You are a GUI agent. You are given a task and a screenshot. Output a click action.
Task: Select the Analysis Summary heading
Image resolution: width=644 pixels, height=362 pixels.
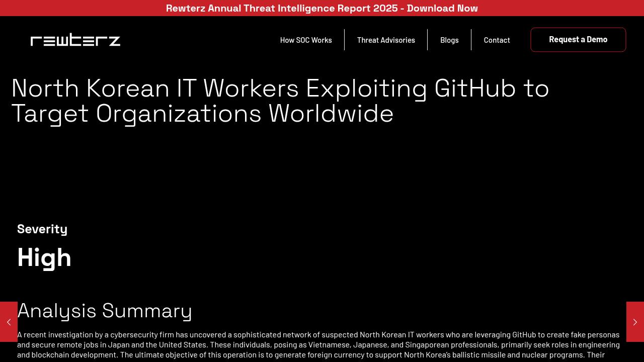[x=105, y=311]
